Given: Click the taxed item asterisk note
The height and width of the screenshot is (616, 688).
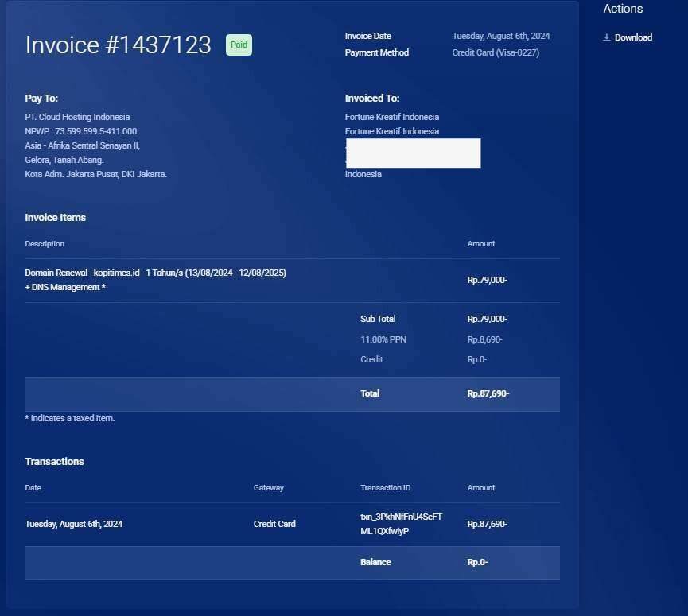Looking at the screenshot, I should (x=70, y=417).
